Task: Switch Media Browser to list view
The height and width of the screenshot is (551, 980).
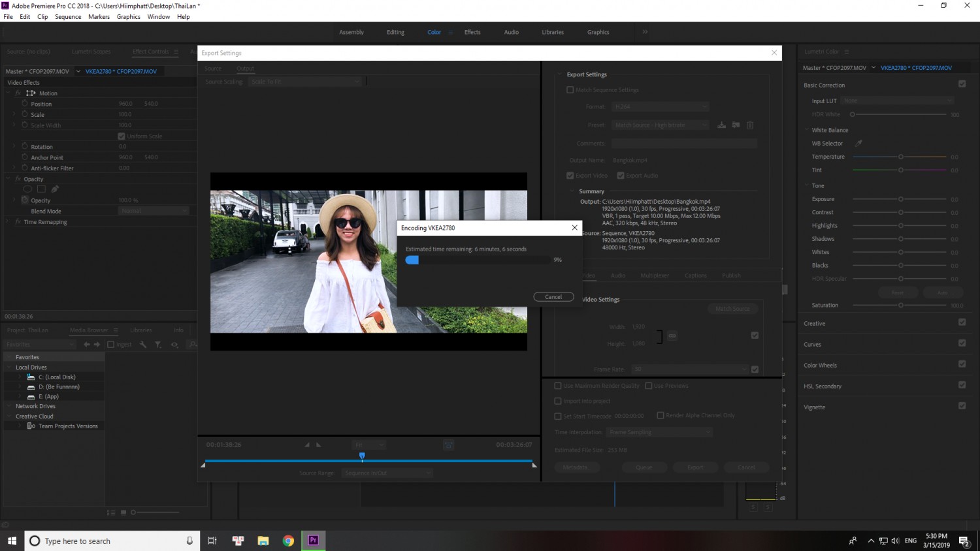Action: pos(111,512)
